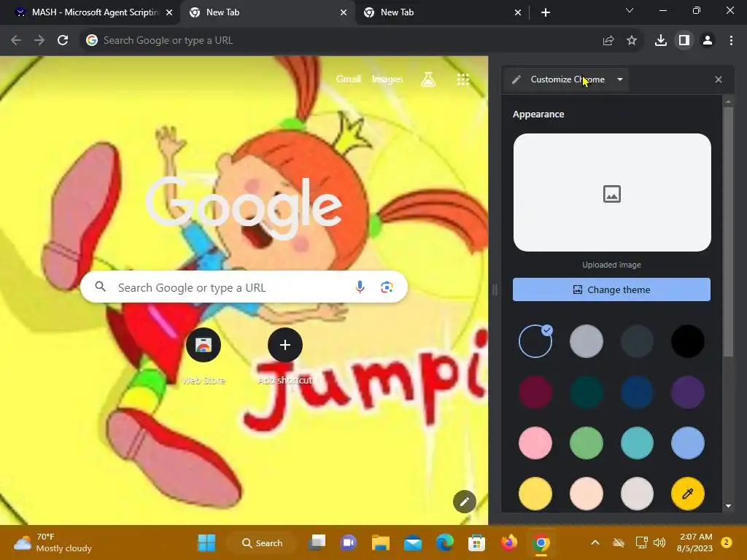Viewport: 747px width, 560px height.
Task: Click the side panel scrollbar down arrow
Action: pos(728,506)
